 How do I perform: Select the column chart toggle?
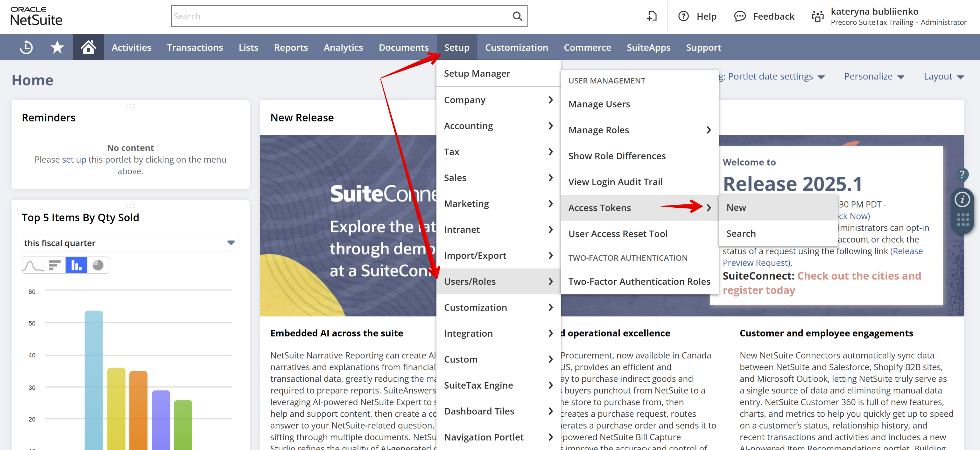pyautogui.click(x=76, y=265)
